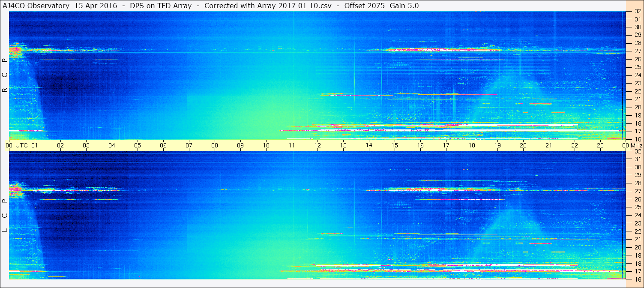Select the 19 hour mark on time axis

coord(497,145)
